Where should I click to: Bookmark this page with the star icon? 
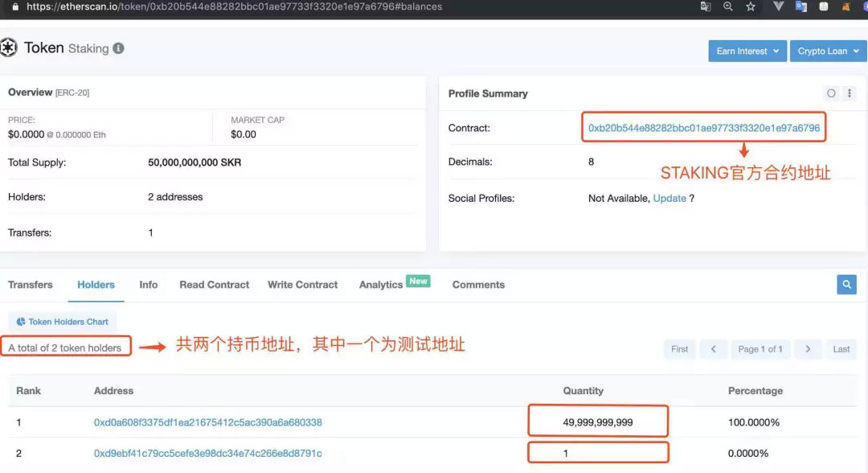(x=751, y=6)
